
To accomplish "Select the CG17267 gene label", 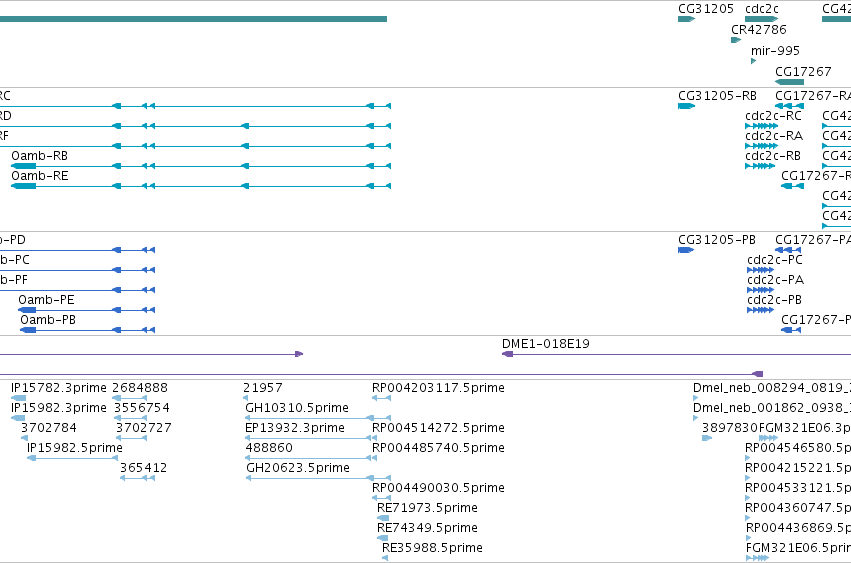I will coord(803,72).
